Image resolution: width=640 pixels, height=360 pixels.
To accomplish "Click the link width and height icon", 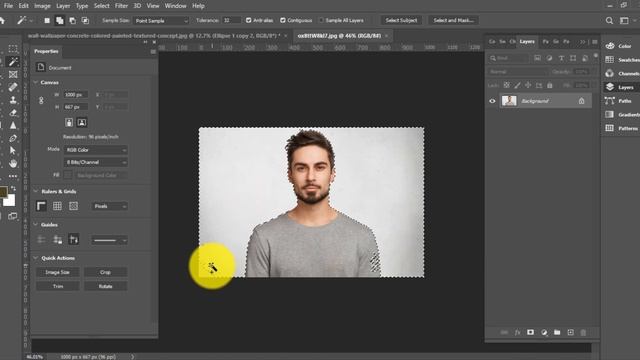I will tap(41, 100).
